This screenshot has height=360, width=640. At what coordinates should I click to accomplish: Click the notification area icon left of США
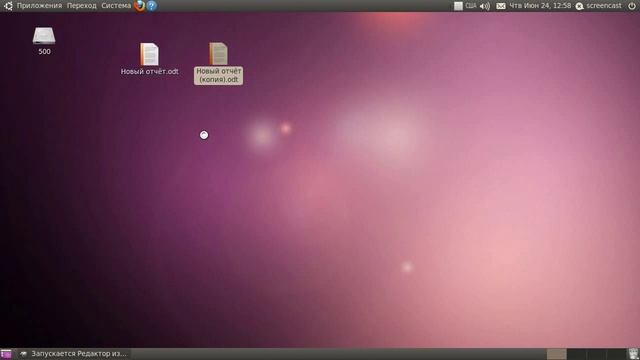coord(458,6)
